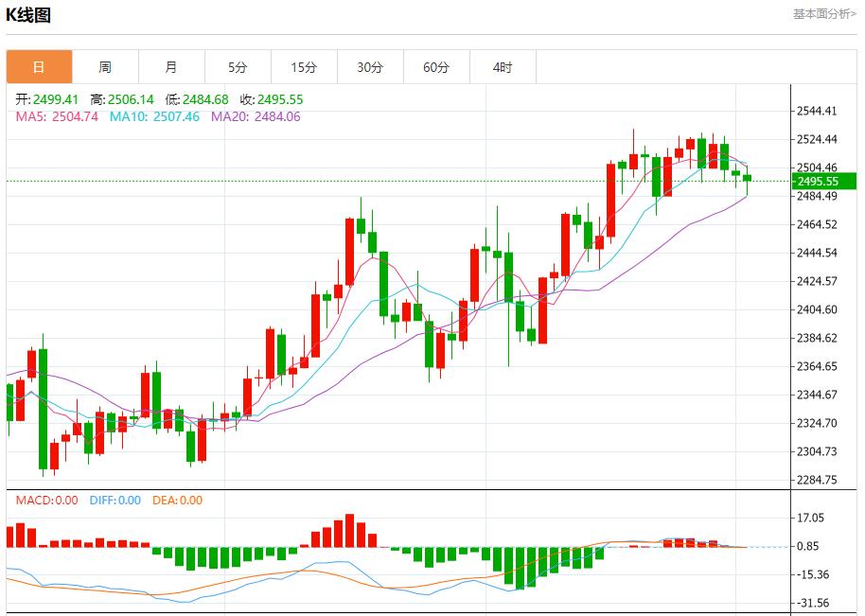Screen dimensions: 865x616
Task: Click the MA10 indicator label
Action: (x=154, y=116)
